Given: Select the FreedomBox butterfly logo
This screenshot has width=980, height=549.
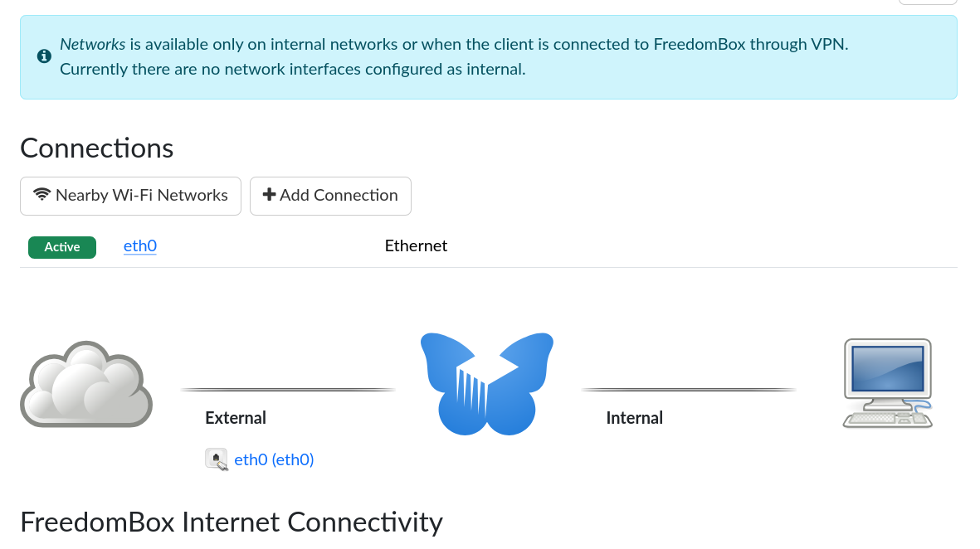Looking at the screenshot, I should (487, 383).
